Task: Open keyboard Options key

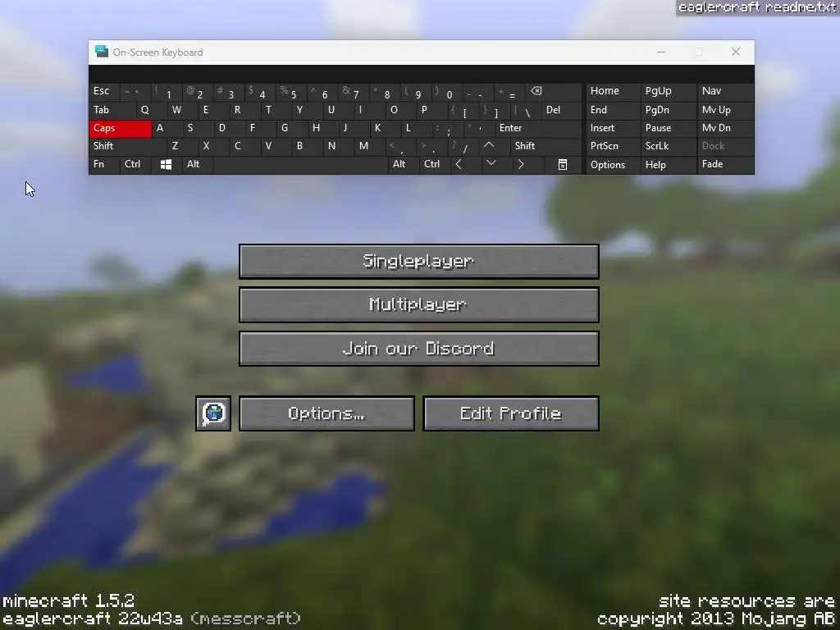Action: coord(614,164)
